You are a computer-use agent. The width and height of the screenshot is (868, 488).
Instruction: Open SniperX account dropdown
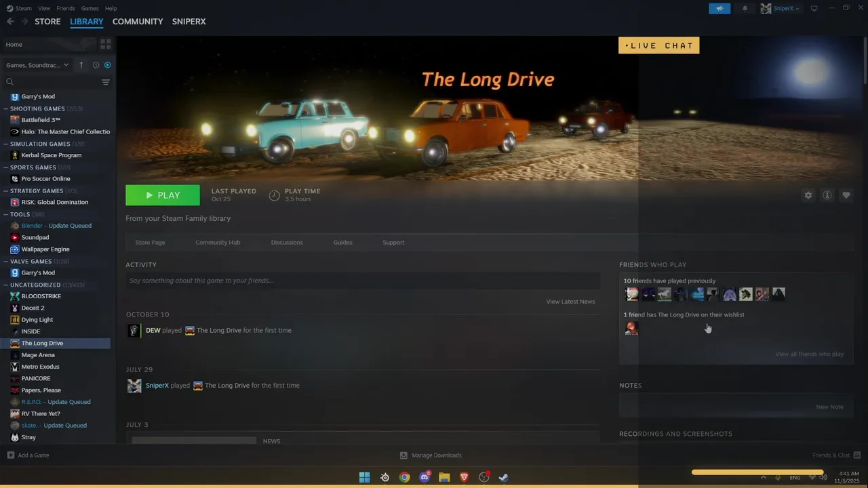780,8
